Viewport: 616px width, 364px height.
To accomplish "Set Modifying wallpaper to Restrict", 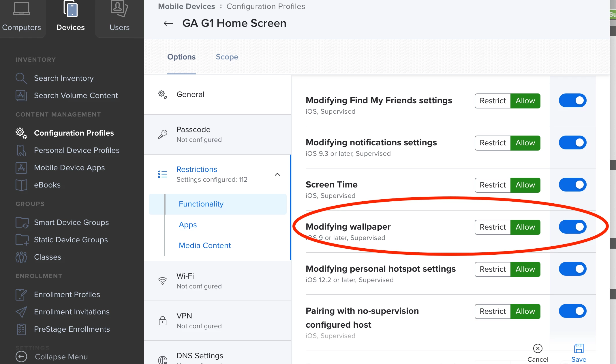I will click(493, 227).
